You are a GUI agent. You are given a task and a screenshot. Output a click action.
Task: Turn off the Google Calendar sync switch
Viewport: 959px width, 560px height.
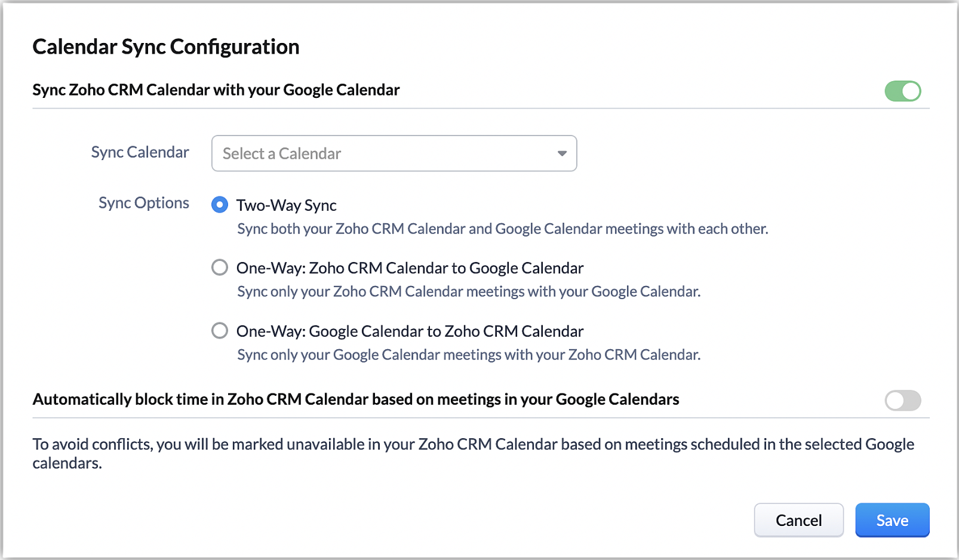pyautogui.click(x=902, y=91)
